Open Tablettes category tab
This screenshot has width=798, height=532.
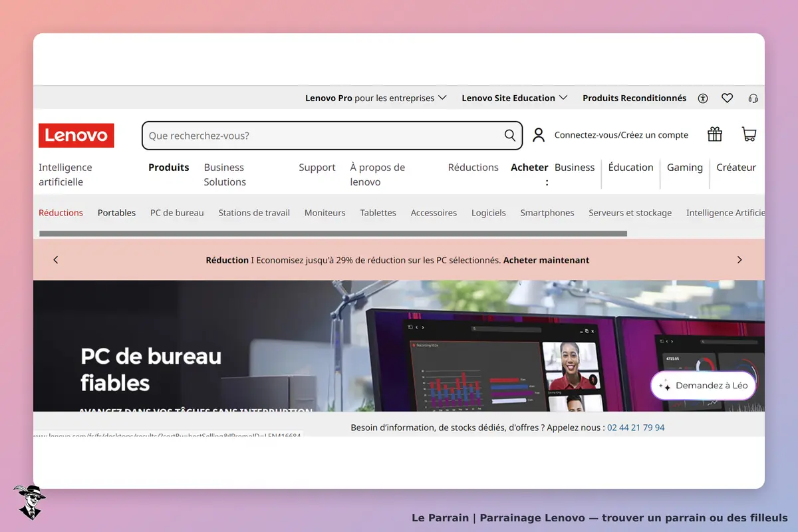(x=378, y=213)
